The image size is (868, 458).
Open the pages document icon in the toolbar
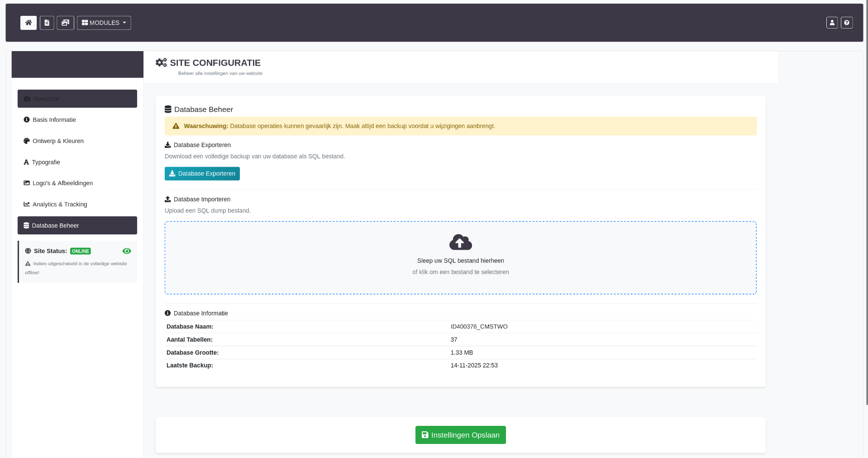[47, 23]
